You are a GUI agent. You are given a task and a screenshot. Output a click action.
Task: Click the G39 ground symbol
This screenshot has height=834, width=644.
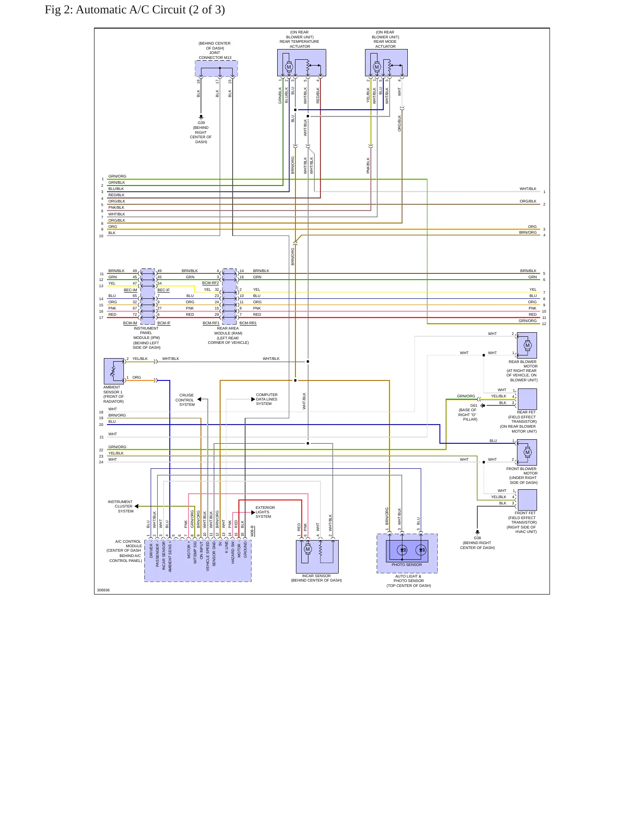coord(201,116)
